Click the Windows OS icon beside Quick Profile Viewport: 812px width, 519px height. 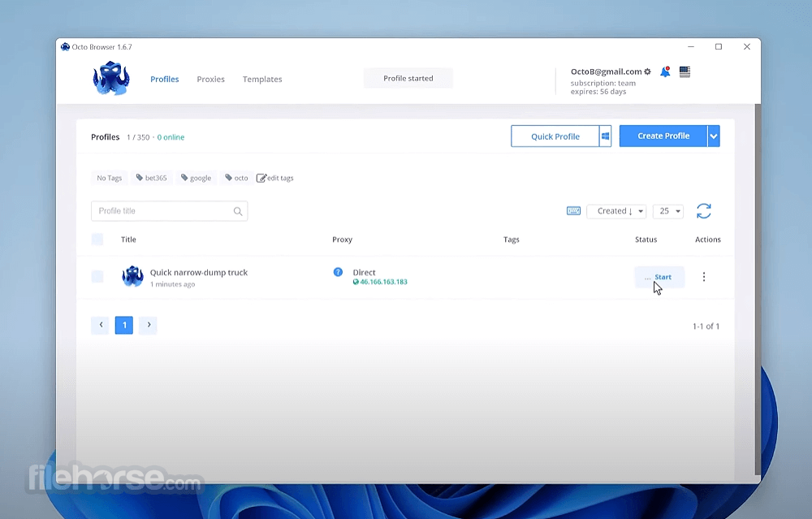606,136
